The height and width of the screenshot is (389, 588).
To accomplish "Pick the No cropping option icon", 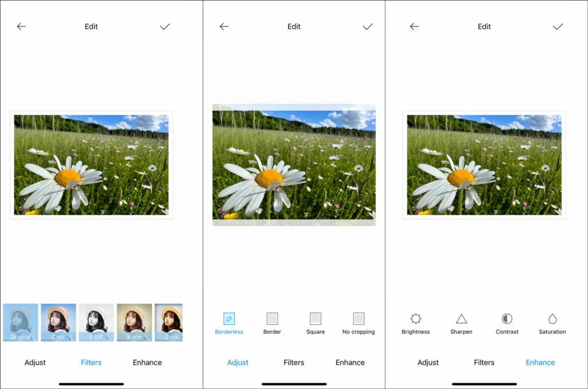I will coord(358,318).
